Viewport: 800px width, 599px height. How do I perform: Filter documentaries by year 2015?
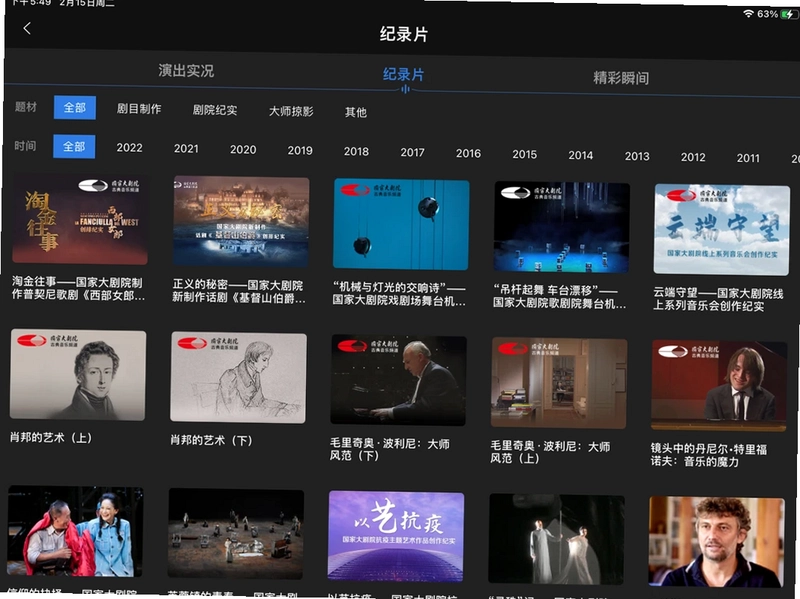point(524,155)
